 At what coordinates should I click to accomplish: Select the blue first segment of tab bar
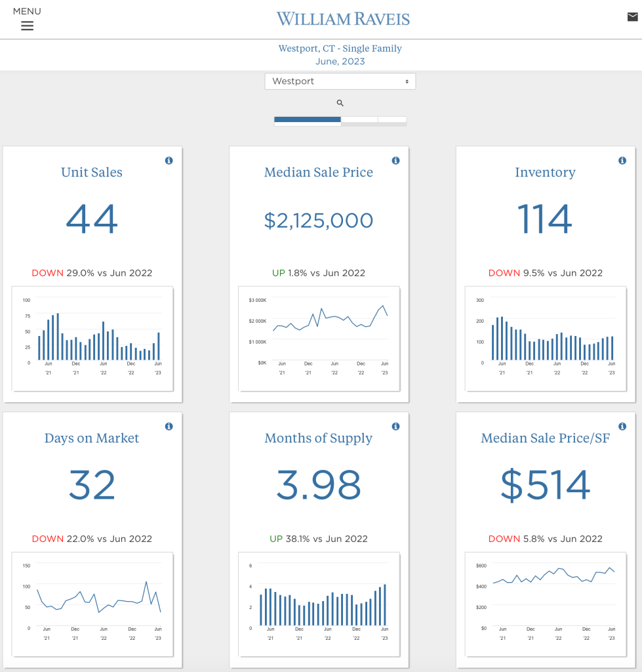[x=307, y=120]
